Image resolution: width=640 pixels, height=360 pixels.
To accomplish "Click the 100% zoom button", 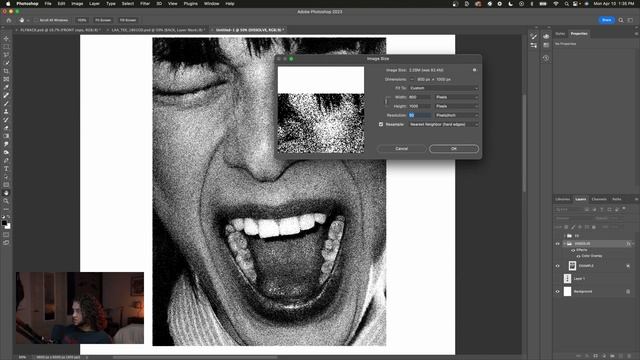I will pyautogui.click(x=82, y=20).
